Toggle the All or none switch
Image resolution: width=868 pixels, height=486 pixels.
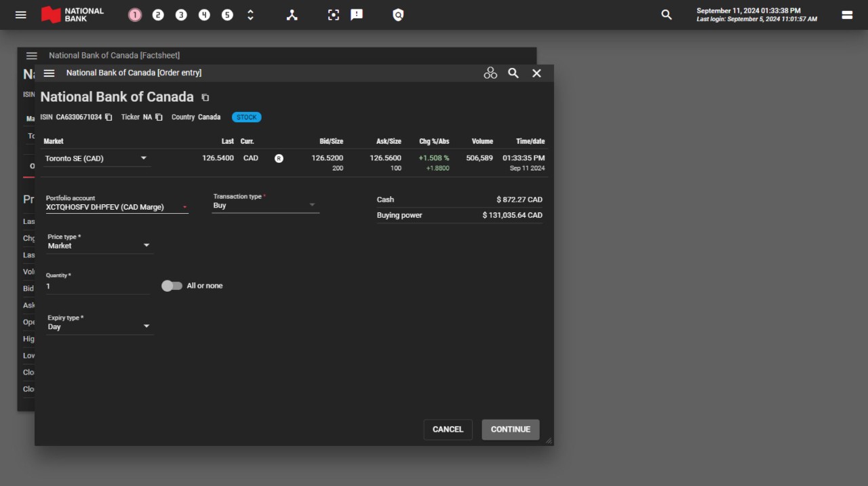tap(172, 286)
